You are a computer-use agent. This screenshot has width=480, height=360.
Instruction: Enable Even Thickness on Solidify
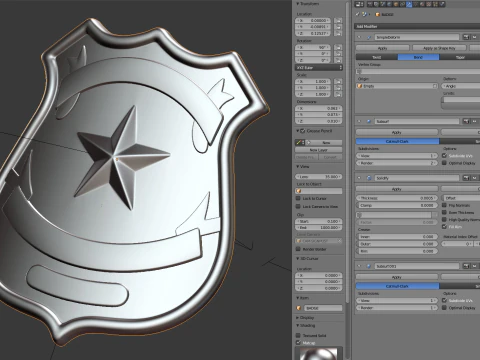coord(444,212)
